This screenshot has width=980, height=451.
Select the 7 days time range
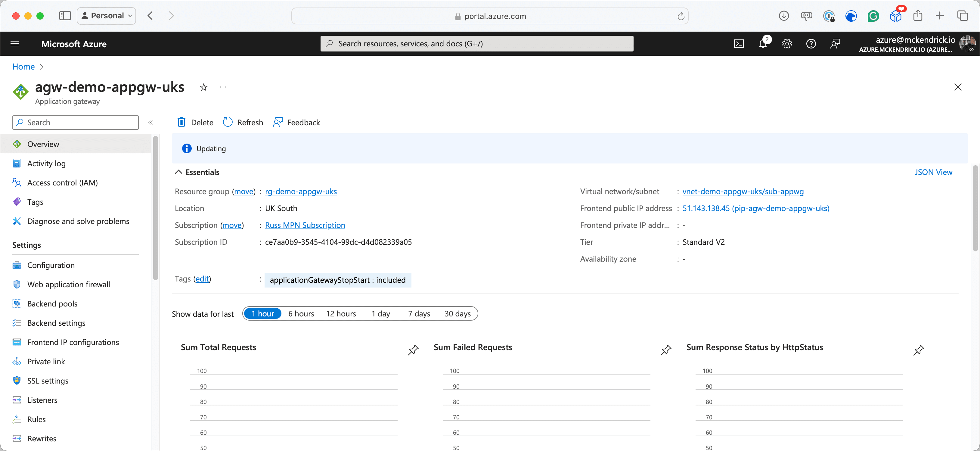point(419,314)
